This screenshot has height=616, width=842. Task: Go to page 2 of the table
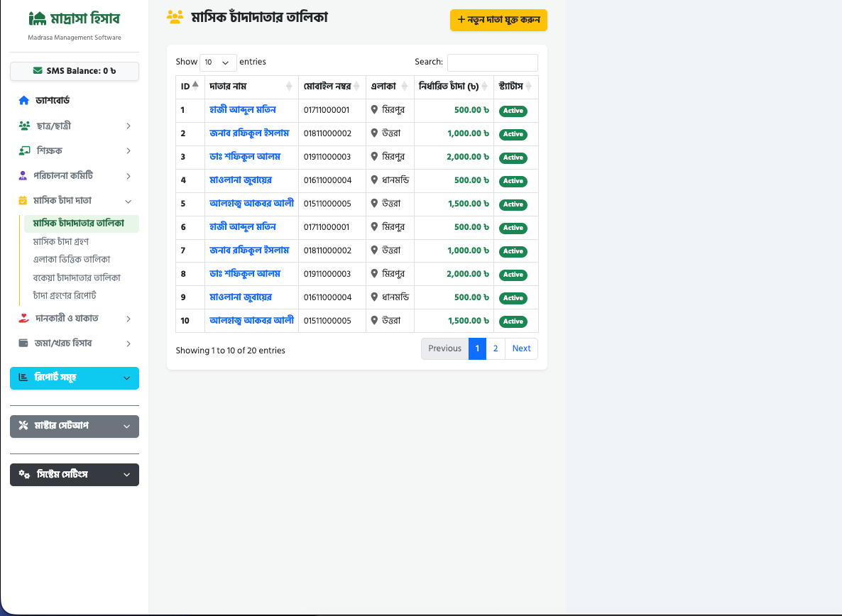[496, 348]
